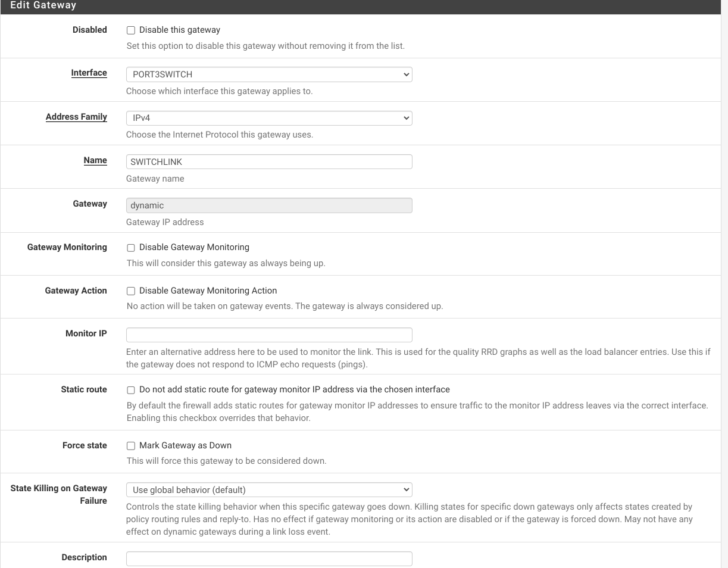Click the Gateway Monitoring row label
The height and width of the screenshot is (568, 728).
pos(67,247)
